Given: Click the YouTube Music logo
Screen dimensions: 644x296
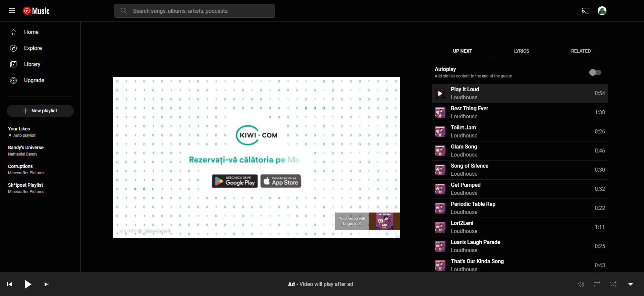Looking at the screenshot, I should (x=36, y=11).
